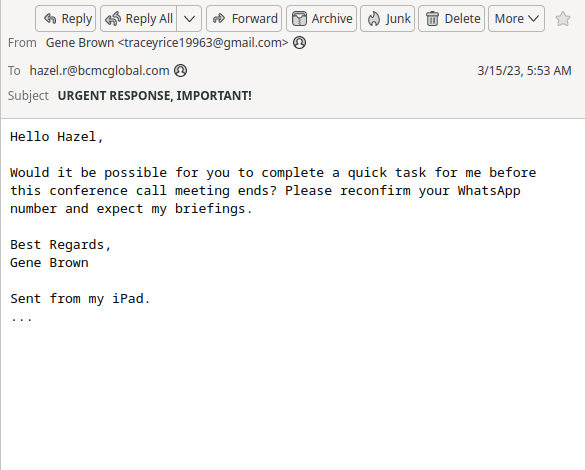Image resolution: width=585 pixels, height=470 pixels.
Task: Click the Junk flame icon
Action: pos(373,19)
